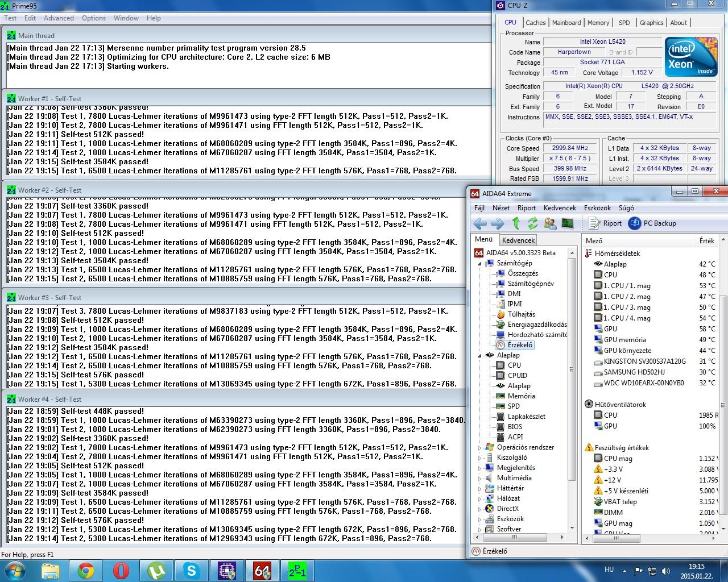Select Összegzés in the AIDA64 tree
This screenshot has height=582, width=728.
point(522,273)
